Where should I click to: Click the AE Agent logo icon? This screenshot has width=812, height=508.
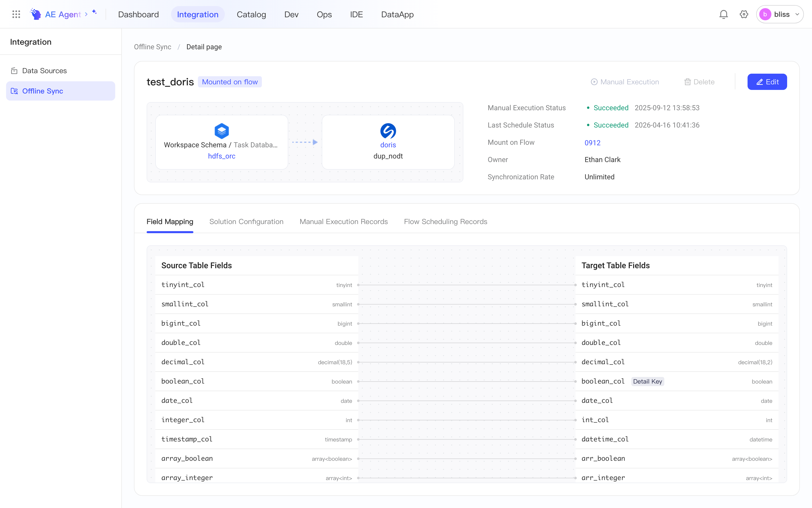[36, 14]
